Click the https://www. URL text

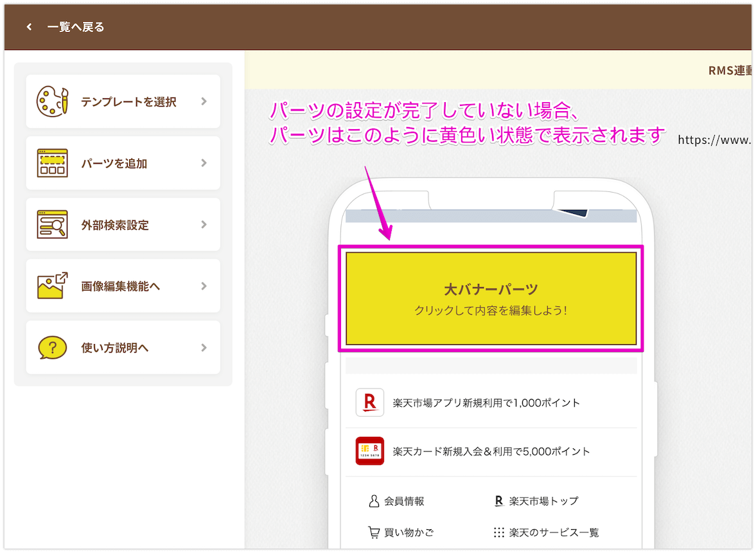point(714,140)
